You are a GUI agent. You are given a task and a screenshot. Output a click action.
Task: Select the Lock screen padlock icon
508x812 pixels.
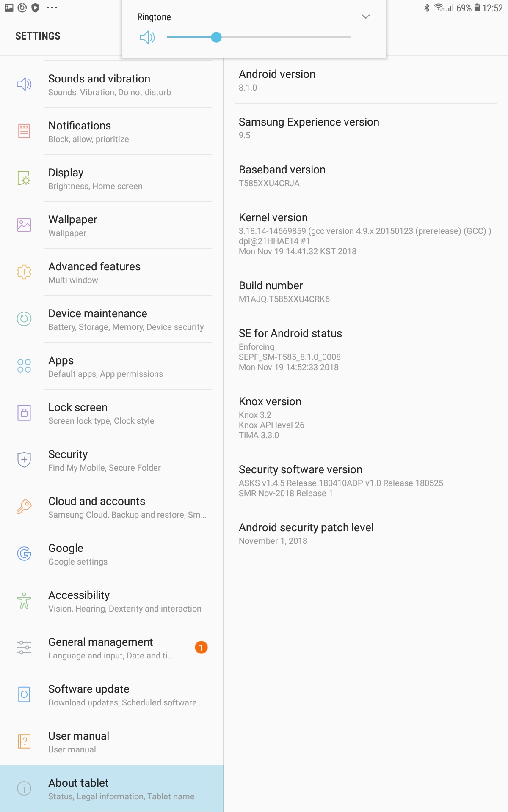24,413
